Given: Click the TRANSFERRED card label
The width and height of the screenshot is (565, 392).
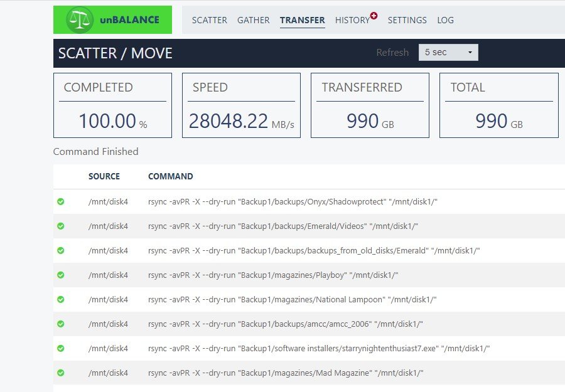Looking at the screenshot, I should (362, 87).
